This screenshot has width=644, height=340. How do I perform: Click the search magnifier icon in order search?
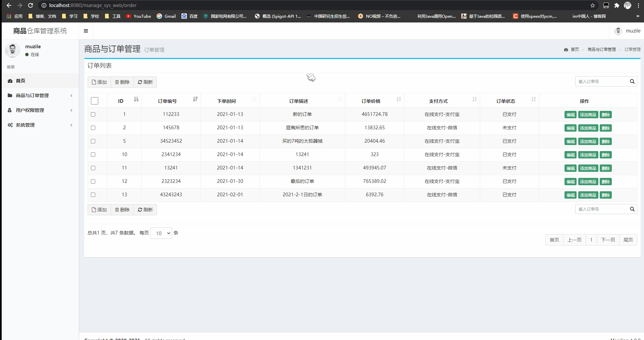tap(632, 81)
